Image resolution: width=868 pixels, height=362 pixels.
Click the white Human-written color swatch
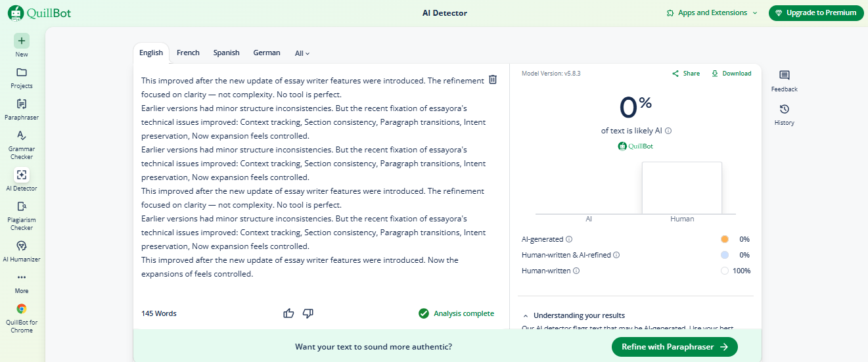click(x=725, y=271)
